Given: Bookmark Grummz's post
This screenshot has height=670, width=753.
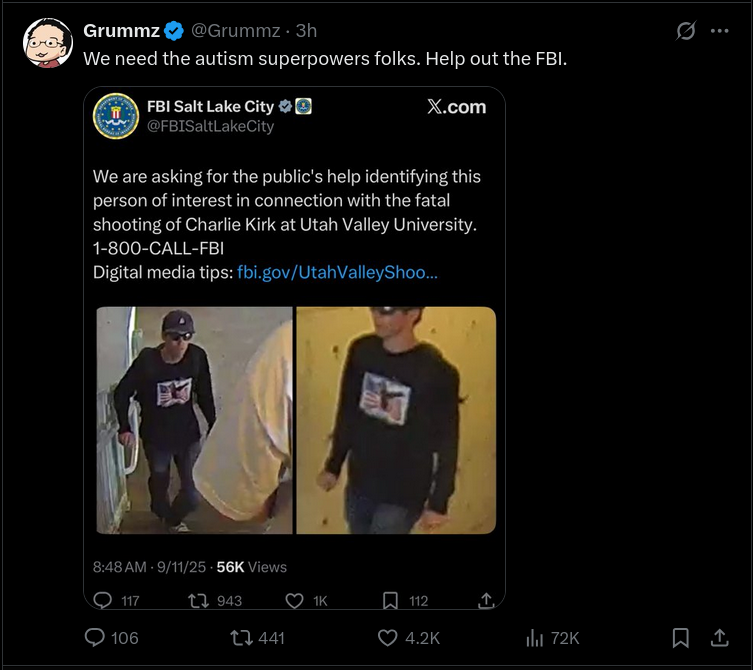Looking at the screenshot, I should tap(681, 637).
